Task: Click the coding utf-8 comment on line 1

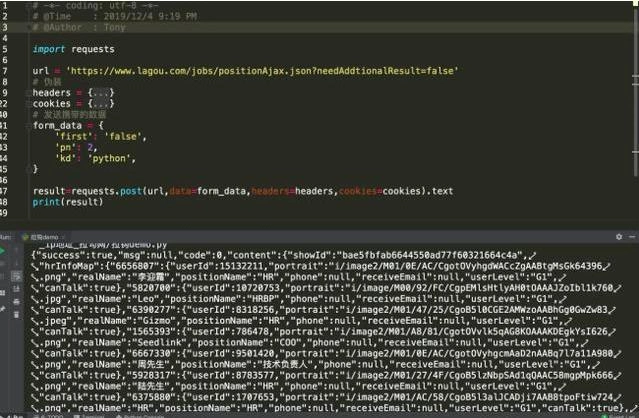Action: (95, 5)
